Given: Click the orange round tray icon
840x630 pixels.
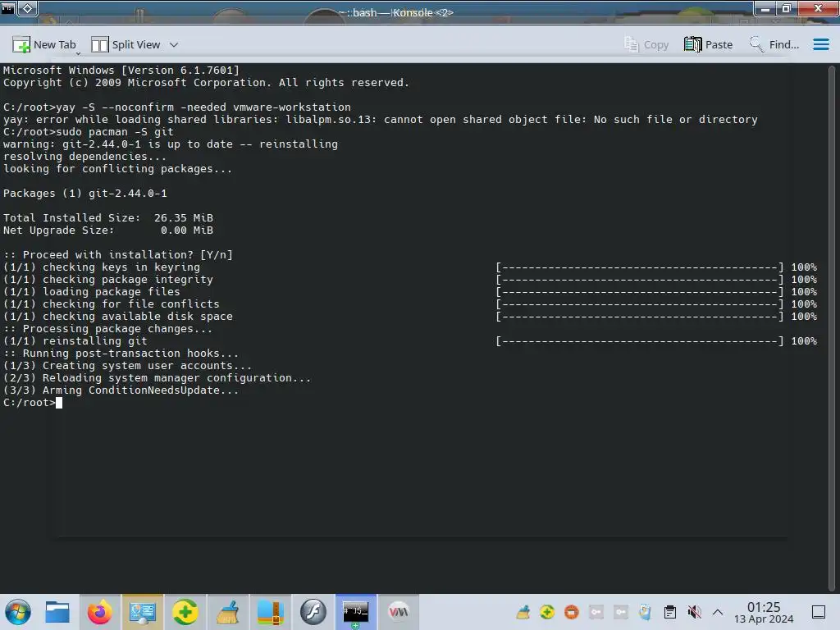Looking at the screenshot, I should coord(572,612).
